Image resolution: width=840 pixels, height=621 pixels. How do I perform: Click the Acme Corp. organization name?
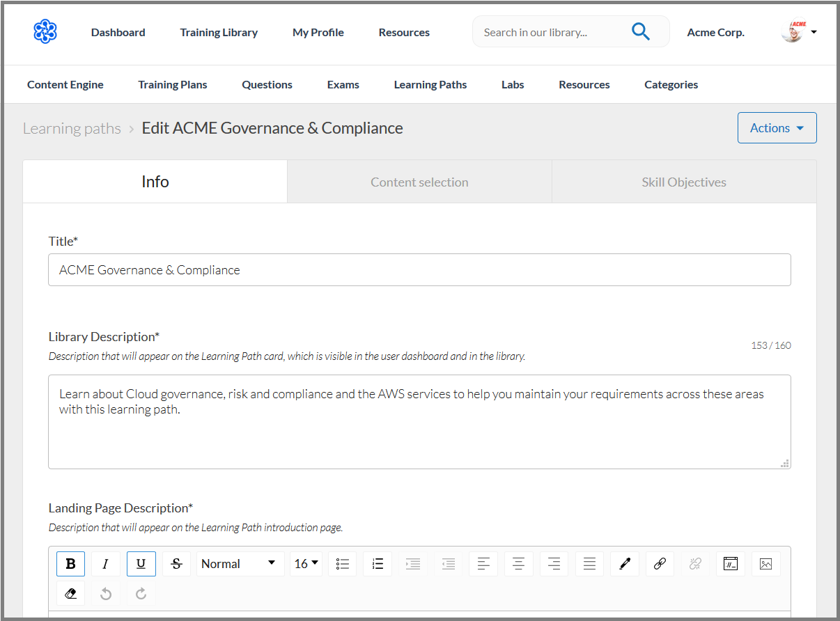716,32
